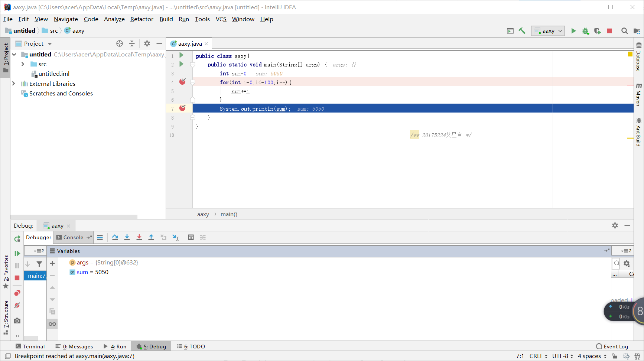644x361 pixels.
Task: Select the sum variable in Variables
Action: [x=82, y=272]
